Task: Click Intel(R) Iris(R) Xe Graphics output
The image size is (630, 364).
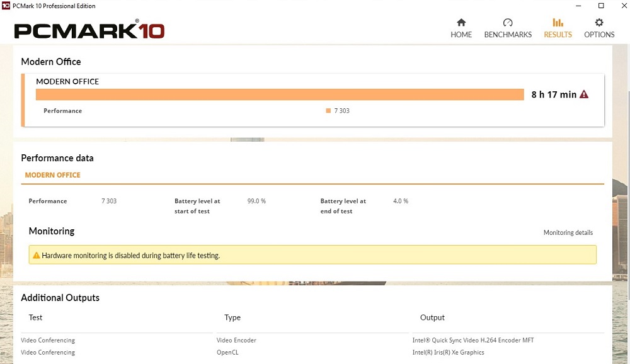Action: click(448, 352)
